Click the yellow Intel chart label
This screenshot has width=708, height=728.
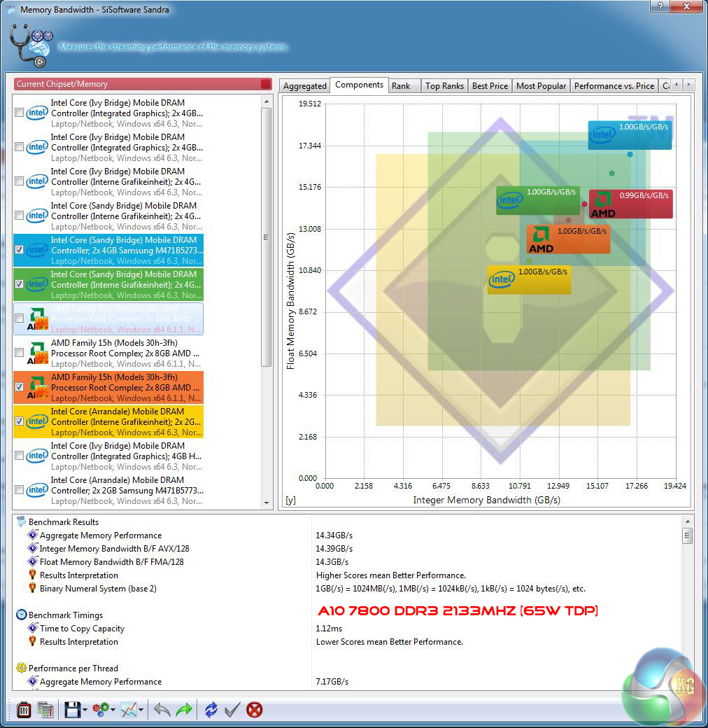pyautogui.click(x=529, y=279)
